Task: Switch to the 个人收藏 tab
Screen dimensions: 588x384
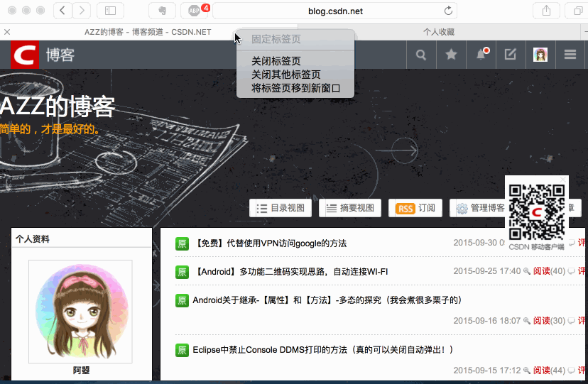Action: click(439, 32)
